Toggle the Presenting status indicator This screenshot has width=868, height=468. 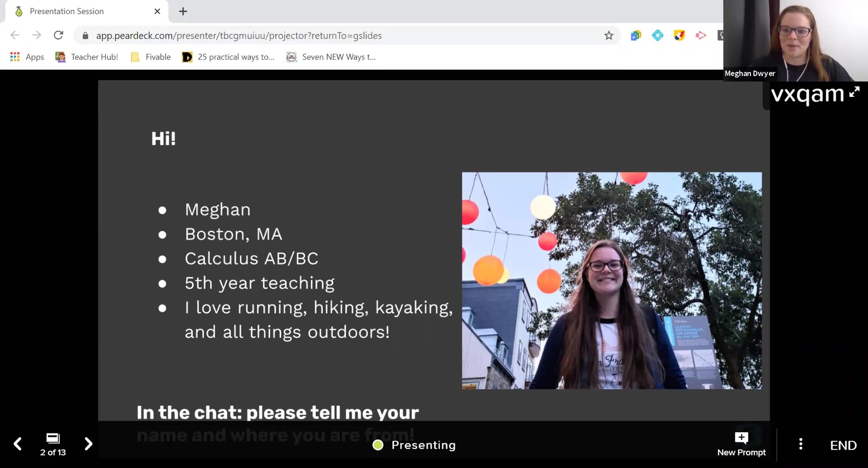coord(414,445)
